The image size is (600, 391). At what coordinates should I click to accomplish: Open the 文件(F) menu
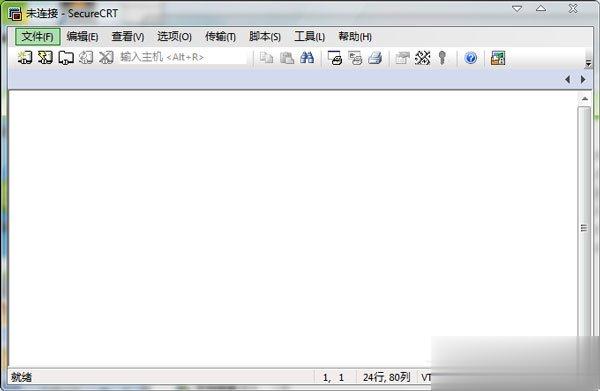coord(38,37)
